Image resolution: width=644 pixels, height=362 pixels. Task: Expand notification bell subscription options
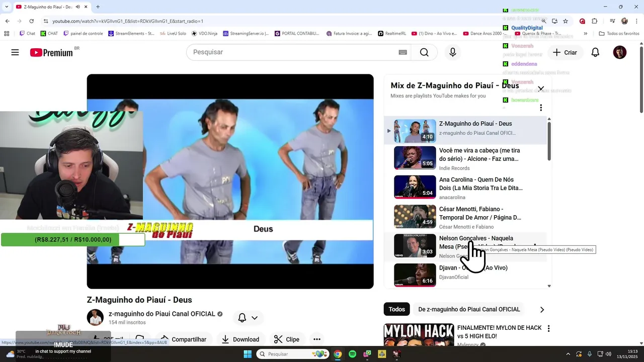pyautogui.click(x=254, y=318)
